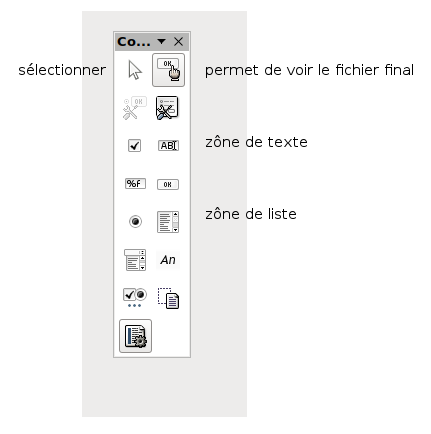Select the List Box control icon

pyautogui.click(x=168, y=222)
